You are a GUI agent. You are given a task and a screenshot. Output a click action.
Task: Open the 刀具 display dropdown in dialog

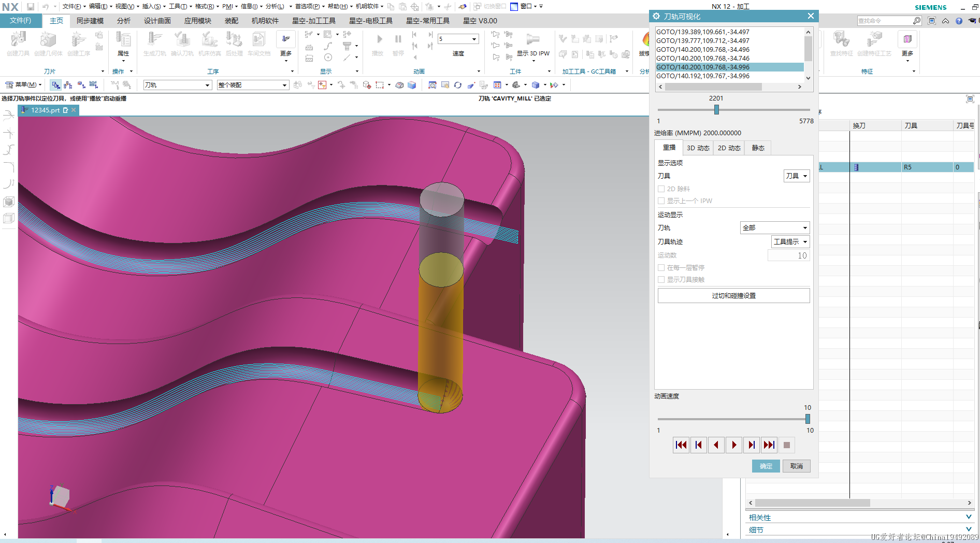pyautogui.click(x=797, y=176)
